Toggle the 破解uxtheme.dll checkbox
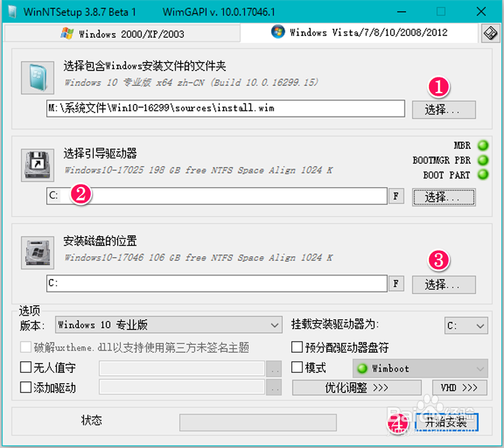Image resolution: width=504 pixels, height=448 pixels. (x=26, y=347)
